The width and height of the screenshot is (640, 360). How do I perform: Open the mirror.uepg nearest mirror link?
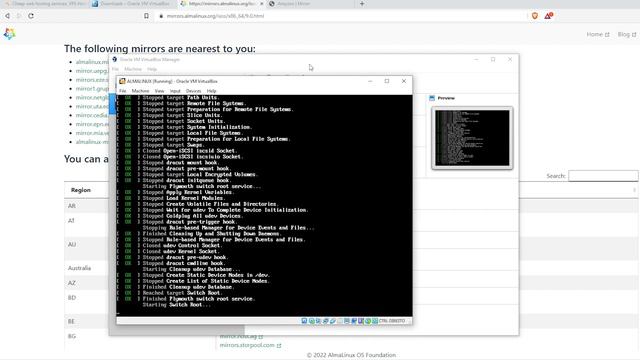click(92, 71)
